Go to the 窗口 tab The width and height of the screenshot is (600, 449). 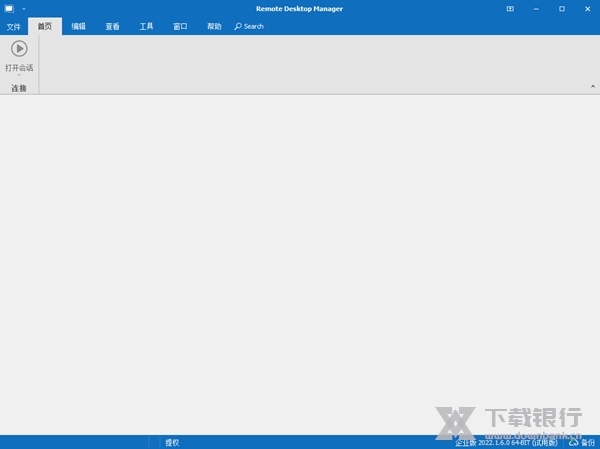coord(180,26)
